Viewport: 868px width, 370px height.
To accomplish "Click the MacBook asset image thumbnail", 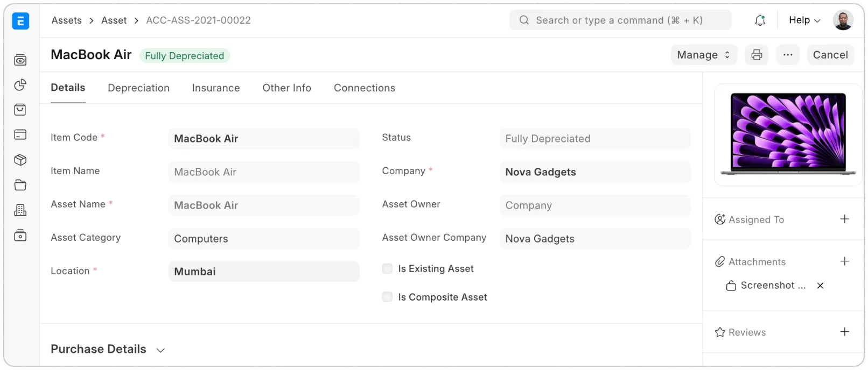I will point(788,134).
